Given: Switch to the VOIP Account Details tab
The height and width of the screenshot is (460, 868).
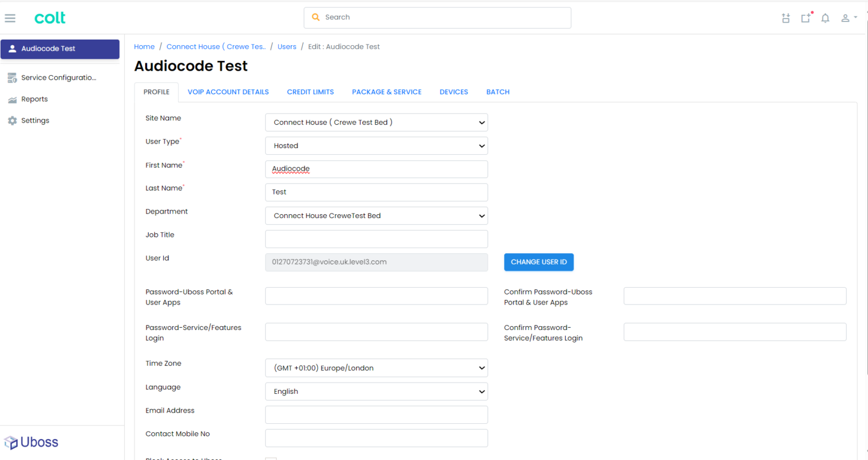Looking at the screenshot, I should (228, 92).
